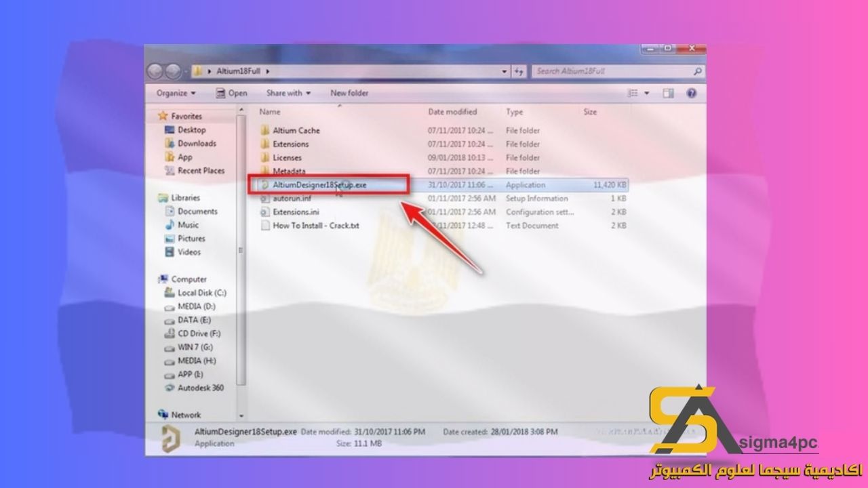Sort by the Date modified column header
868x488 pixels.
click(x=452, y=112)
